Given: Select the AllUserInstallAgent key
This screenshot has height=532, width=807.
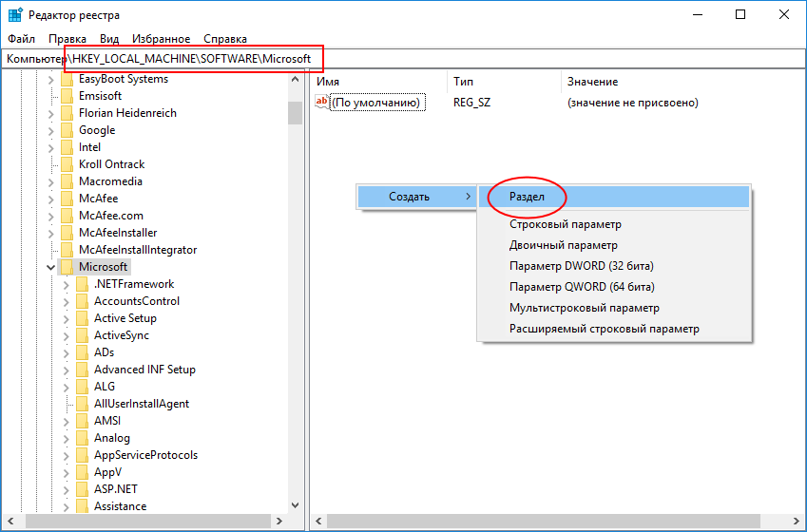Looking at the screenshot, I should (142, 404).
